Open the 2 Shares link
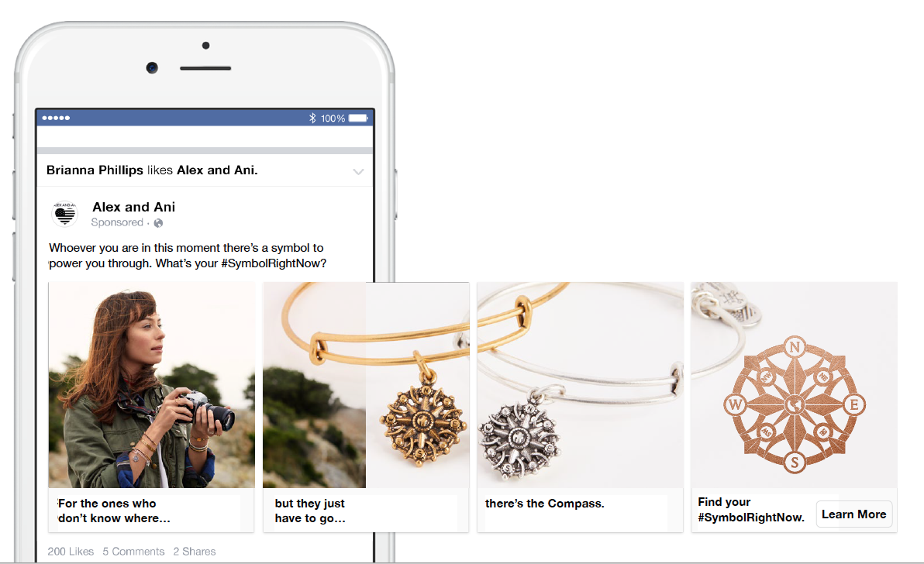This screenshot has width=924, height=564. click(195, 552)
